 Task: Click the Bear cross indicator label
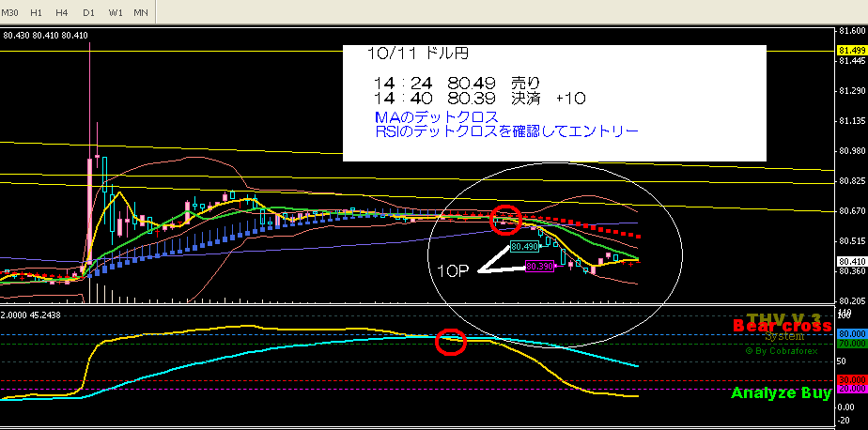pos(783,326)
